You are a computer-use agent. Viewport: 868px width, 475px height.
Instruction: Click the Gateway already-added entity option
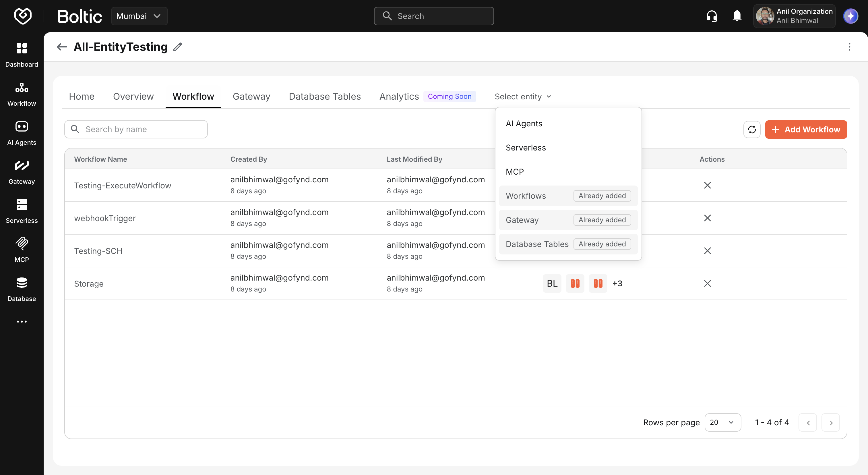pos(568,220)
